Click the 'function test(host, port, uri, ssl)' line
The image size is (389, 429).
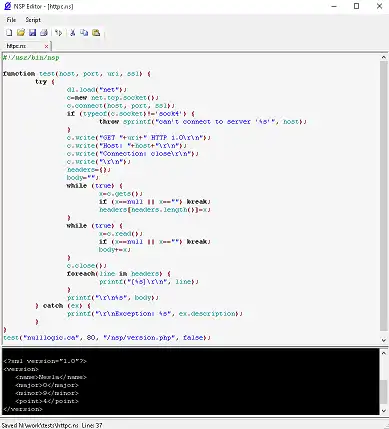click(77, 74)
